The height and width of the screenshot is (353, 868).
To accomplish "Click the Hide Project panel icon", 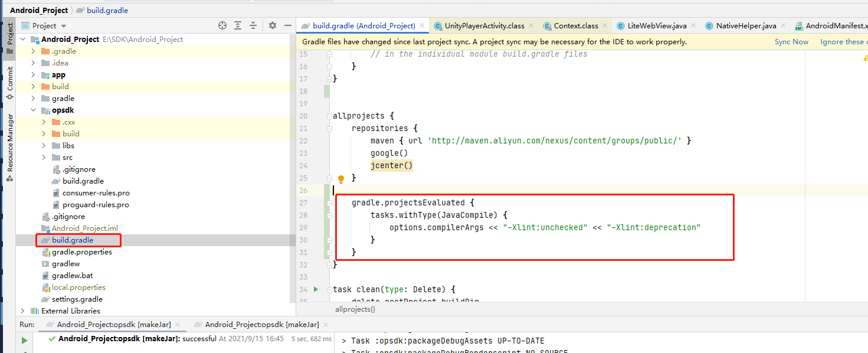I will 288,26.
